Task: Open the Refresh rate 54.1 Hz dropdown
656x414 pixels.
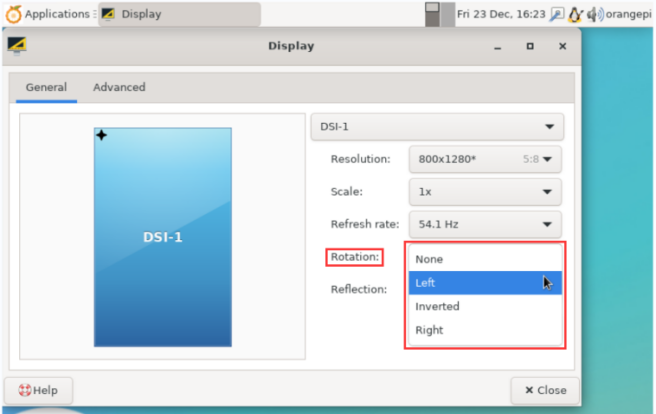Action: pyautogui.click(x=485, y=225)
